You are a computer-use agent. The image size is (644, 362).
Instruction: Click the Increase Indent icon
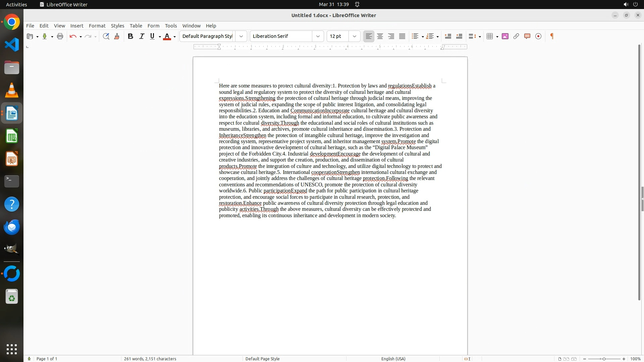448,36
